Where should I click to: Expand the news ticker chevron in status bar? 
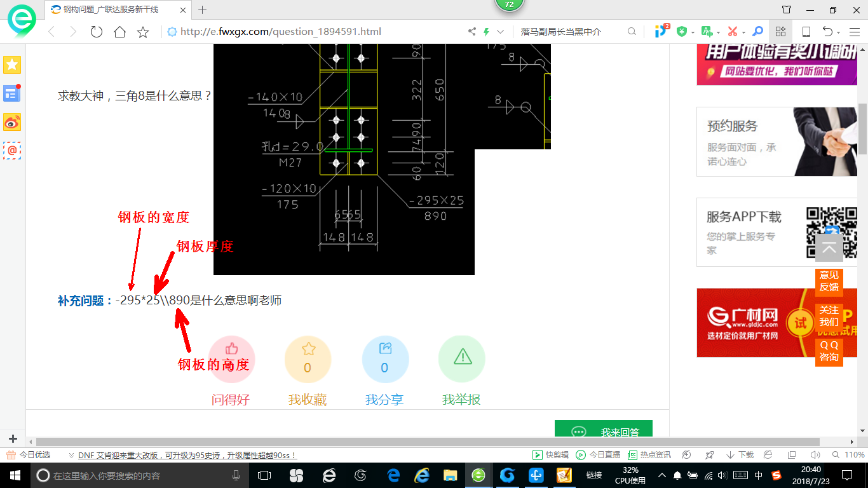point(71,456)
